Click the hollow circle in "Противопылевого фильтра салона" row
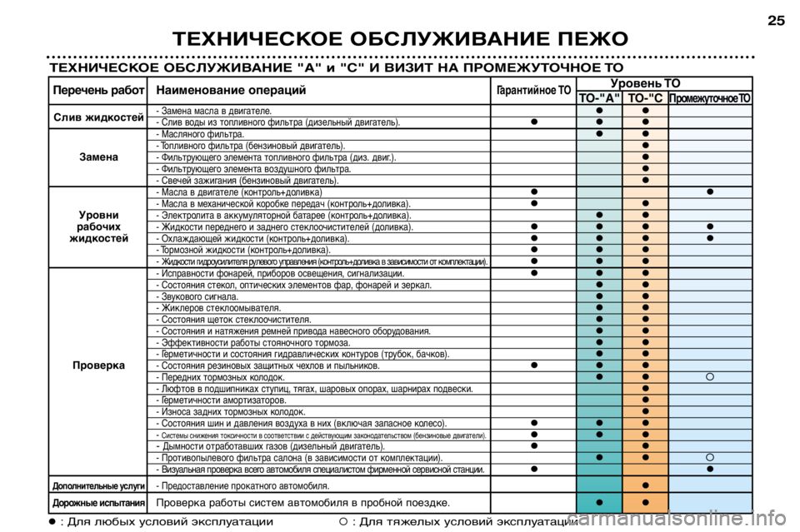The width and height of the screenshot is (800, 532). [710, 458]
